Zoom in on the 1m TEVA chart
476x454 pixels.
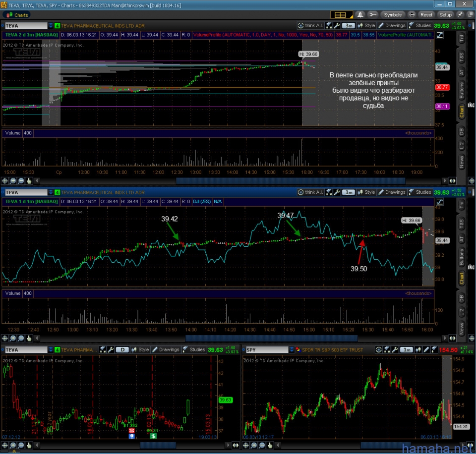13,338
